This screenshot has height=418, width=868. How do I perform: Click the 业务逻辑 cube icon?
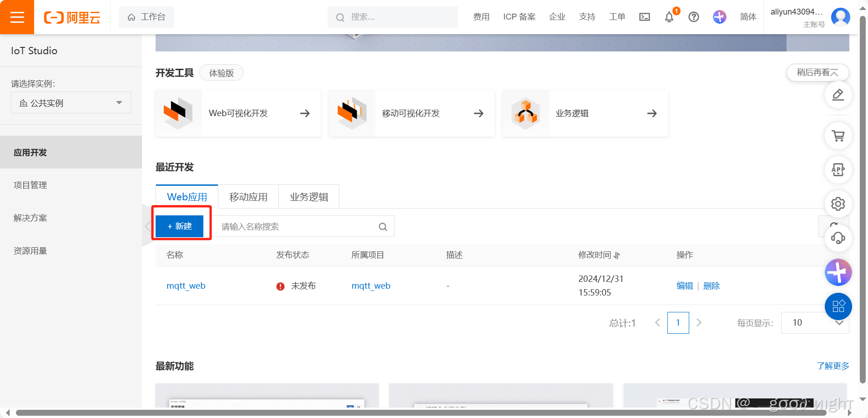coord(525,113)
